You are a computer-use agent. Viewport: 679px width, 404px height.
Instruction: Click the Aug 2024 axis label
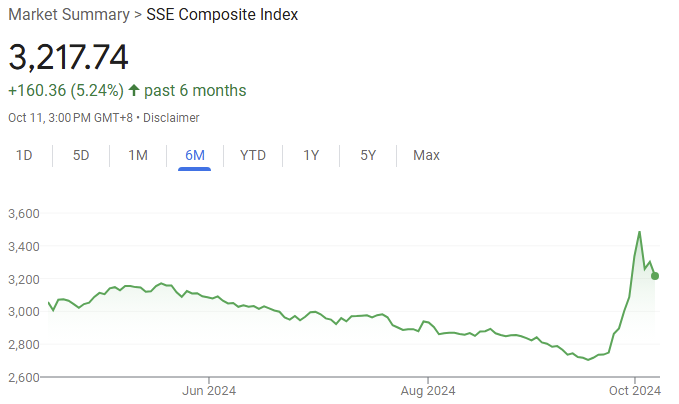(427, 391)
